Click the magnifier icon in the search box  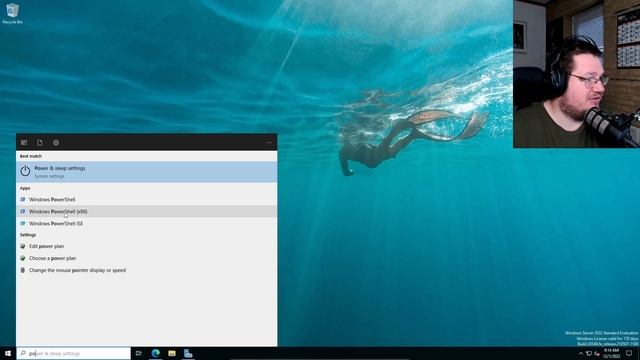click(23, 353)
